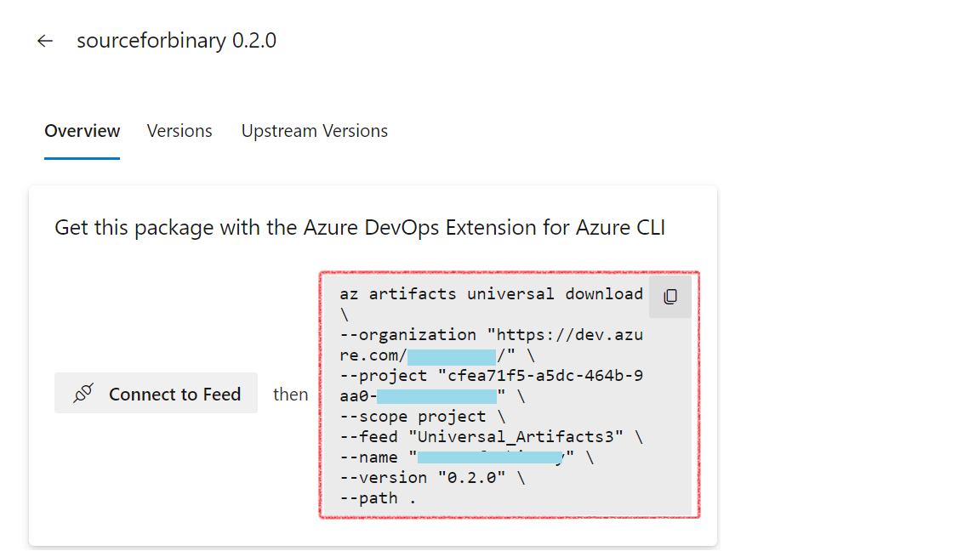980x551 pixels.
Task: Switch to the Versions tab
Action: click(179, 130)
